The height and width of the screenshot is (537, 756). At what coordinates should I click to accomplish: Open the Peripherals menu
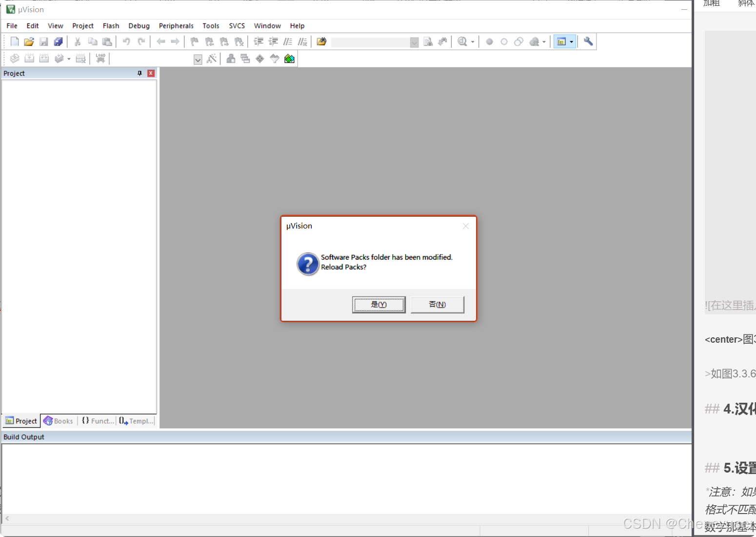pos(176,26)
